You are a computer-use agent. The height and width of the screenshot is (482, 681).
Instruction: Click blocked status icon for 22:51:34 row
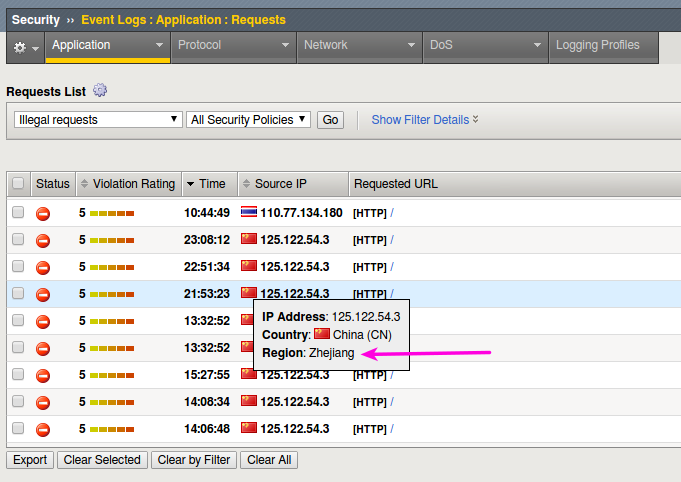pos(43,267)
